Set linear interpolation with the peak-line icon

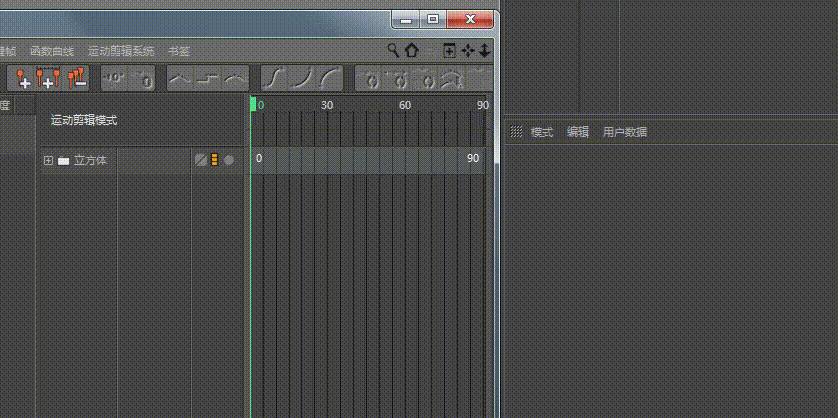pos(180,79)
